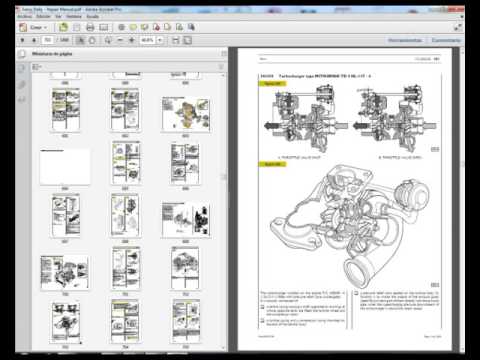Collapse the Miniaturas de página panel
480x360 pixels.
tap(224, 54)
